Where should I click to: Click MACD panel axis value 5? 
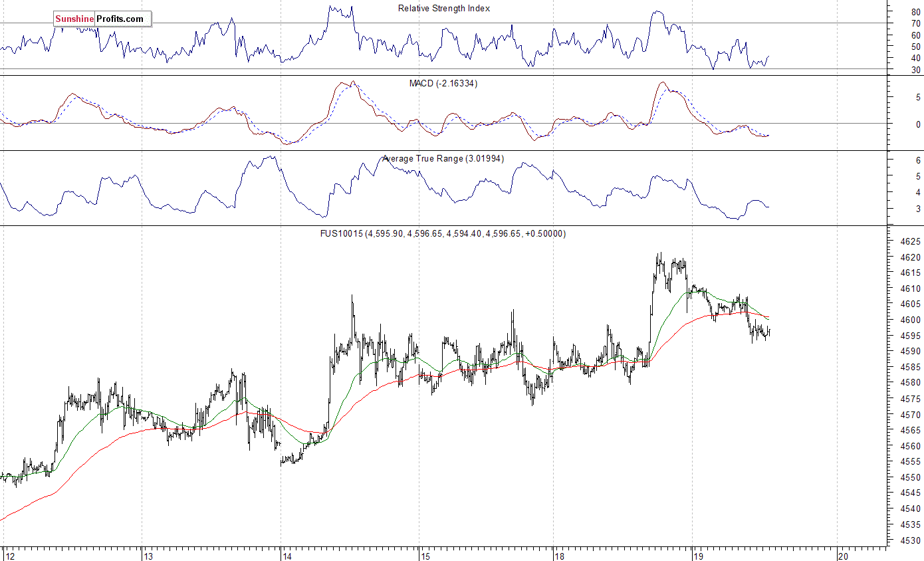918,97
